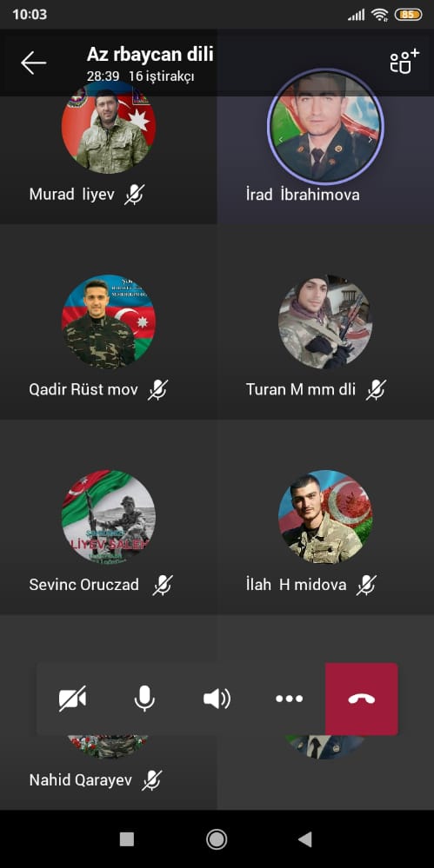Tap the back arrow in the header
This screenshot has height=868, width=434.
click(33, 63)
